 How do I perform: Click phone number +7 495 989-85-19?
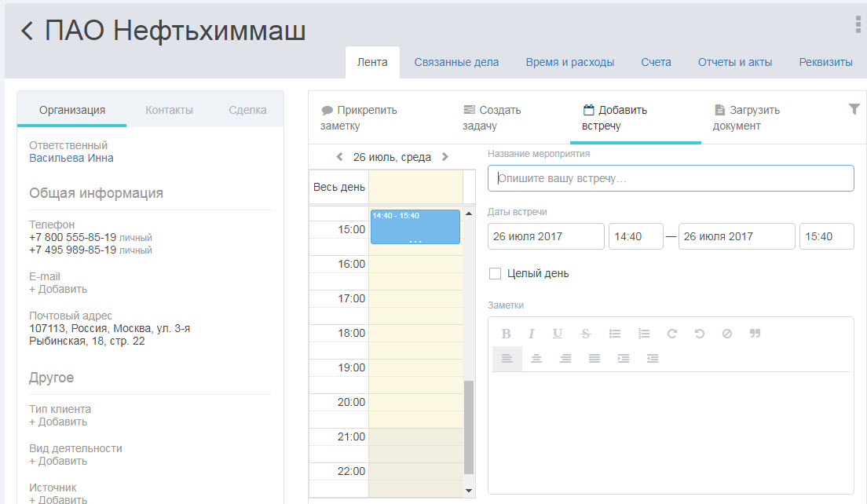(x=72, y=250)
